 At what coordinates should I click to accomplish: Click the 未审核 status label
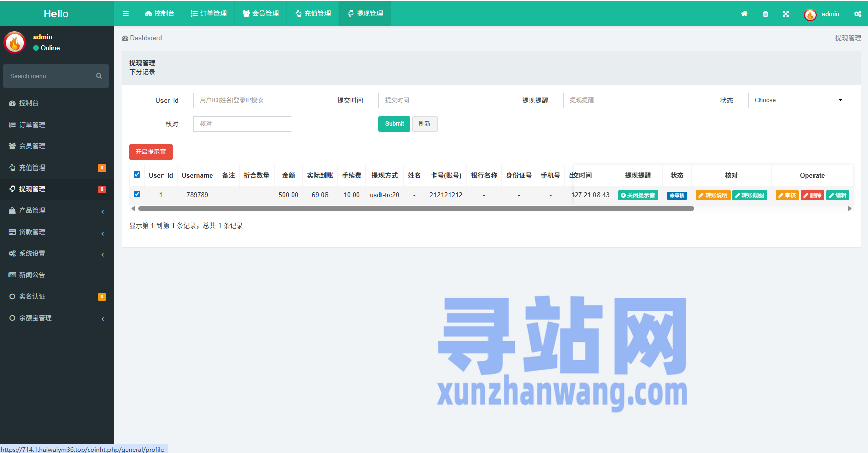(x=677, y=196)
